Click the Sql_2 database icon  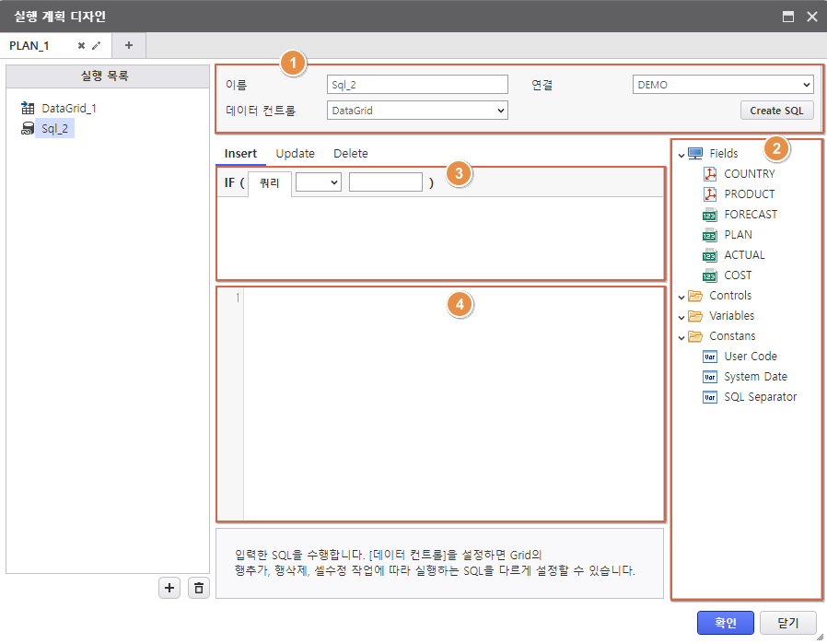coord(28,129)
